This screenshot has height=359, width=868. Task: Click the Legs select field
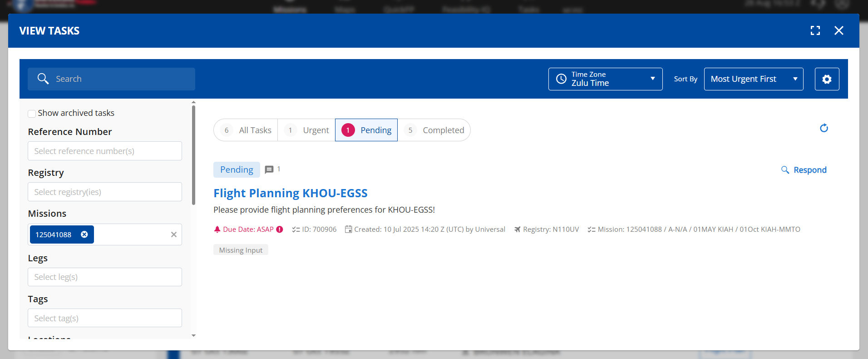coord(105,277)
